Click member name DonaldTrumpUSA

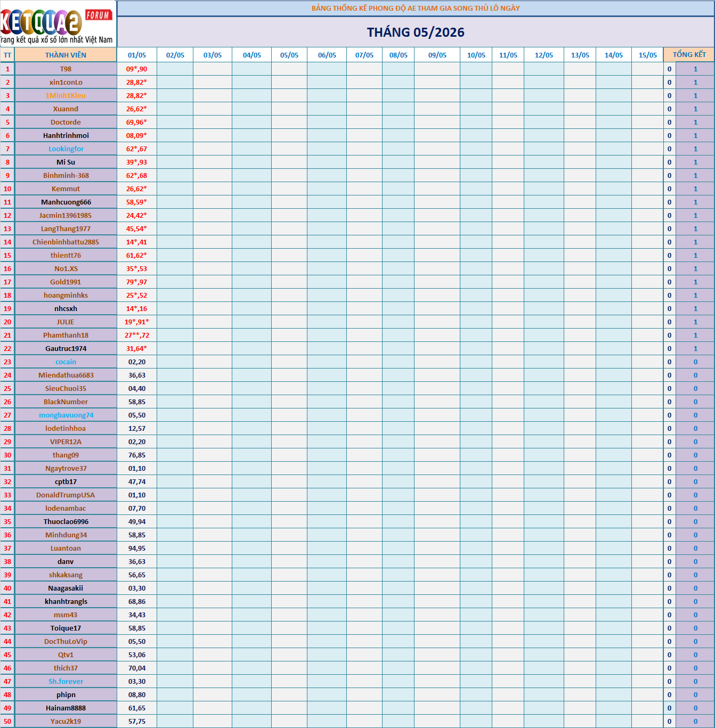(66, 495)
